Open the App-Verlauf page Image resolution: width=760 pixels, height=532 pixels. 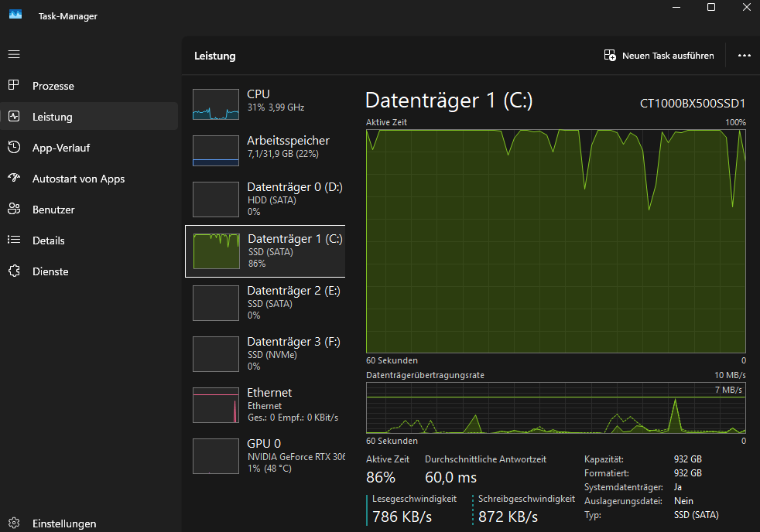click(x=89, y=148)
